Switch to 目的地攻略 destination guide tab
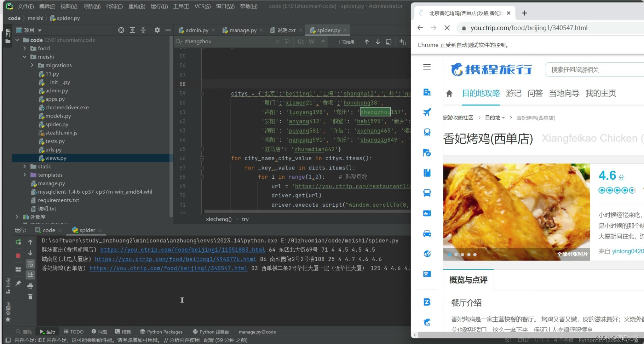 (480, 93)
